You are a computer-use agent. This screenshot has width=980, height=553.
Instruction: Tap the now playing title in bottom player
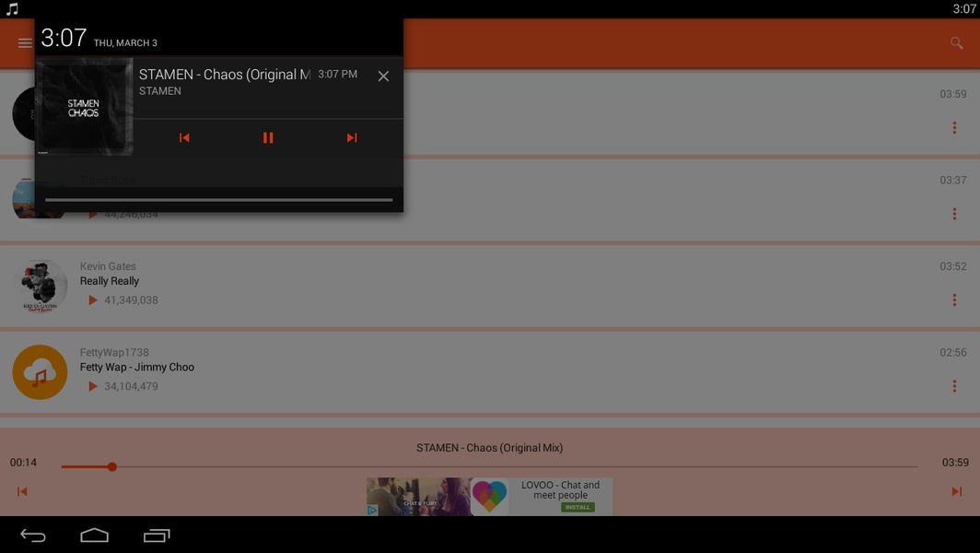point(489,448)
